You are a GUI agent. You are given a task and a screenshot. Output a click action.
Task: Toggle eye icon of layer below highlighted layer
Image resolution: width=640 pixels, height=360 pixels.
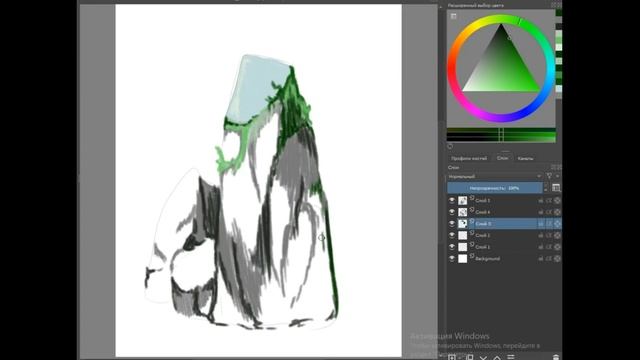pos(452,235)
